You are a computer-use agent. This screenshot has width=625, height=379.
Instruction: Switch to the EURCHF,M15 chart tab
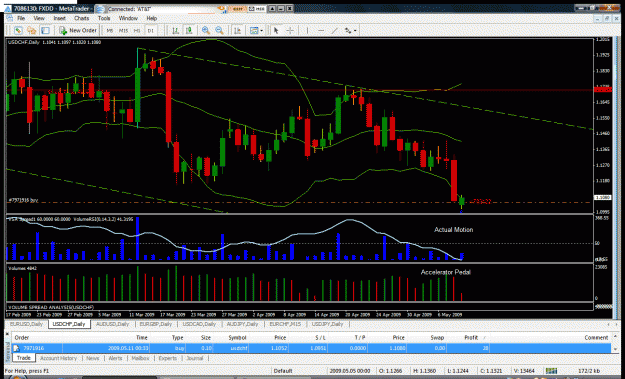[285, 324]
